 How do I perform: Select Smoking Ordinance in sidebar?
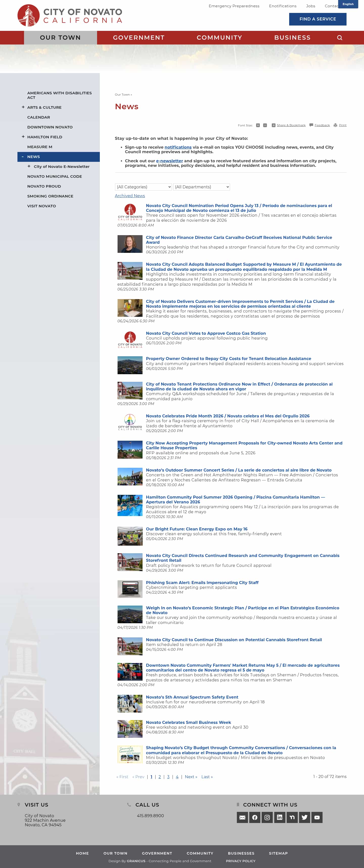pos(50,196)
